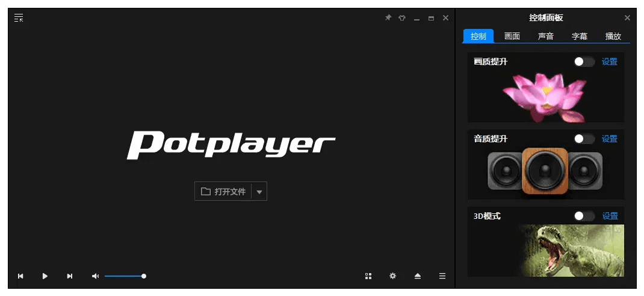644x296 pixels.
Task: Skip to the next track
Action: (69, 276)
